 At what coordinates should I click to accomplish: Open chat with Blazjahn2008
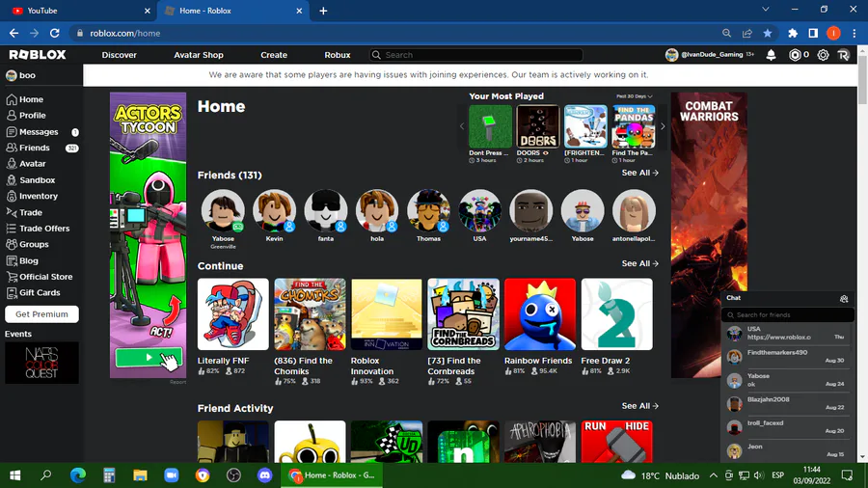point(786,403)
